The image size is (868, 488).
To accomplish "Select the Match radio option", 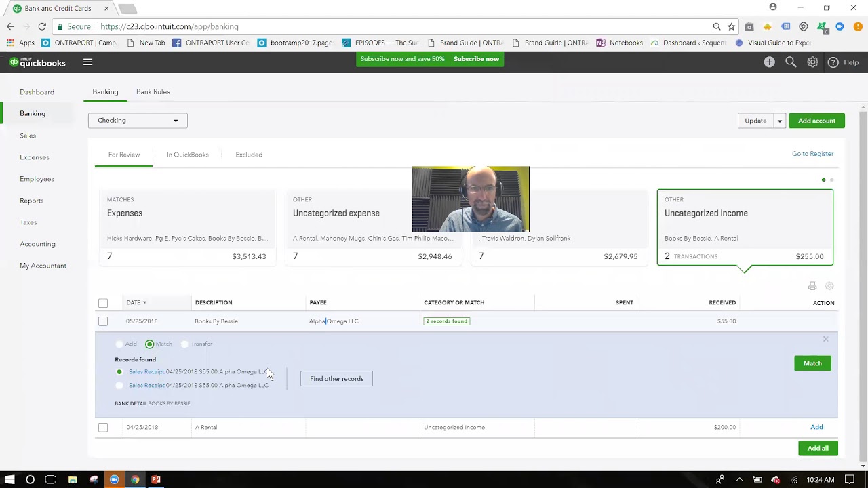I will click(150, 344).
